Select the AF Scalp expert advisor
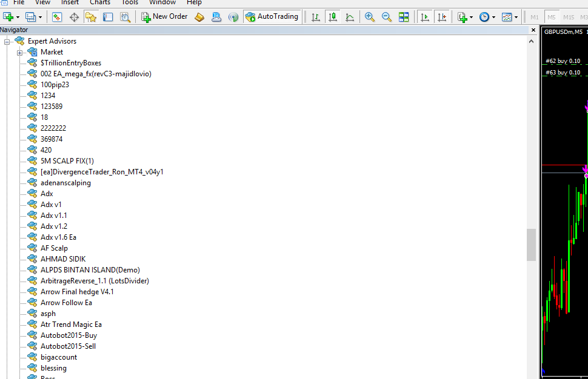 click(54, 248)
